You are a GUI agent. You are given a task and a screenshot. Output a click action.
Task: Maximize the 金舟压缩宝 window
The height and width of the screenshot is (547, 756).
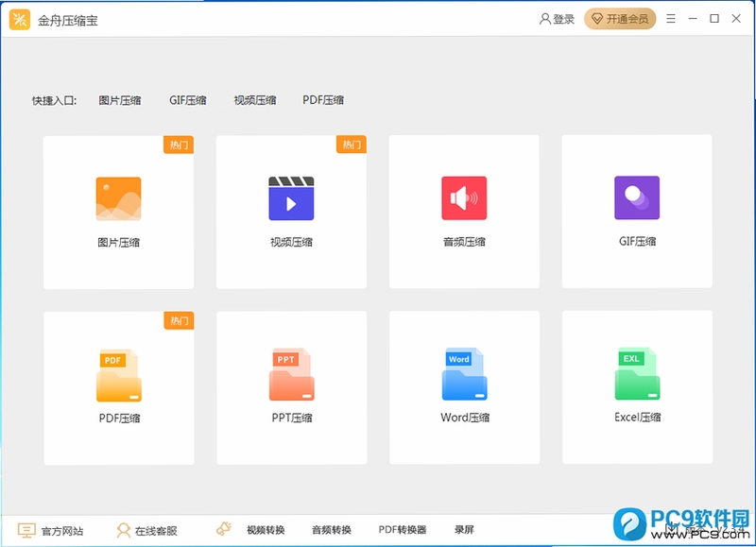coord(714,18)
